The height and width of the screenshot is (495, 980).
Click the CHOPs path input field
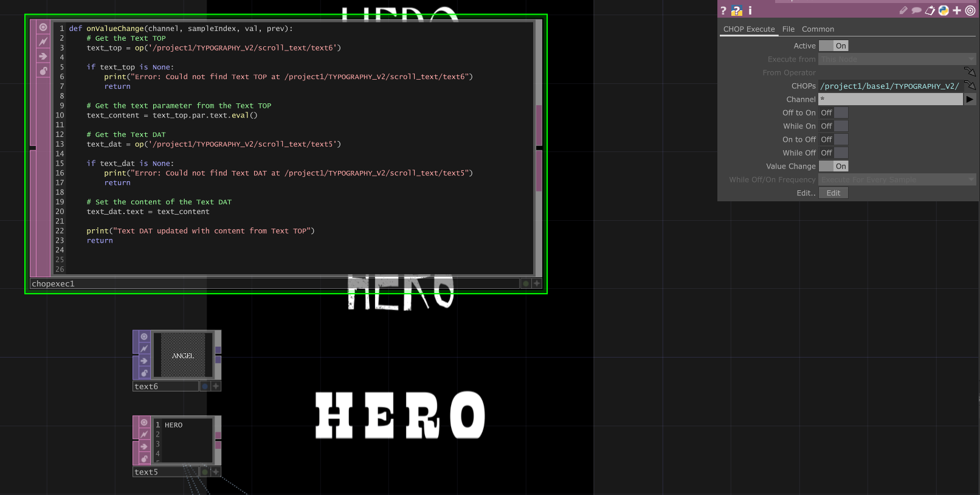[889, 86]
